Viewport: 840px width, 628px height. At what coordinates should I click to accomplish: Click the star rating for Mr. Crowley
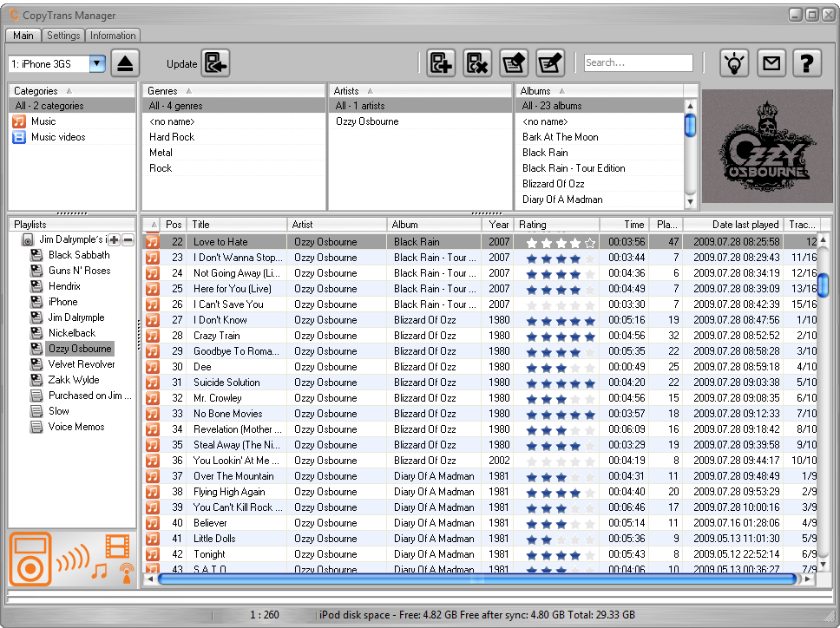coord(561,399)
